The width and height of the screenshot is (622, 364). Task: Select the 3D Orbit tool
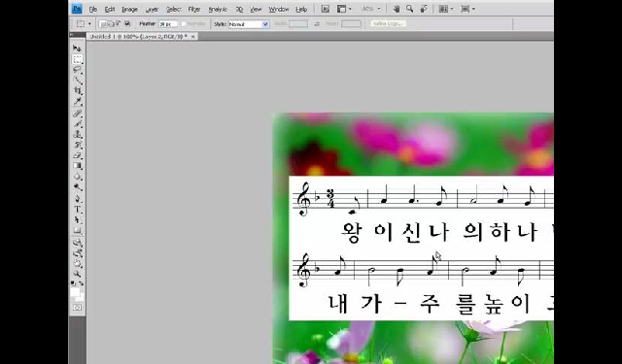78,252
